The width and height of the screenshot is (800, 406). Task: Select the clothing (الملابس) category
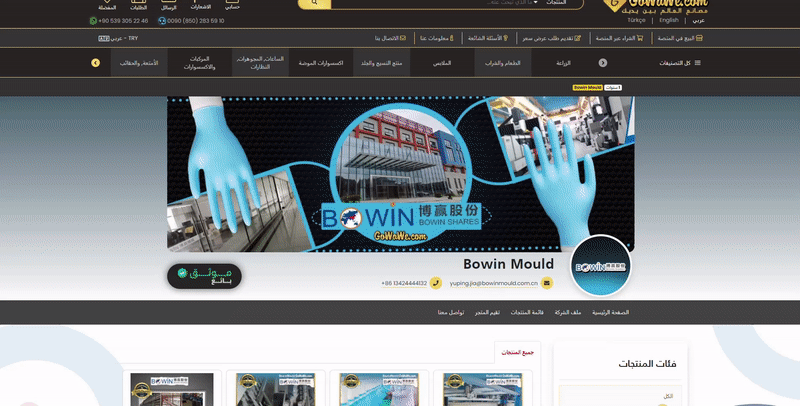point(442,63)
